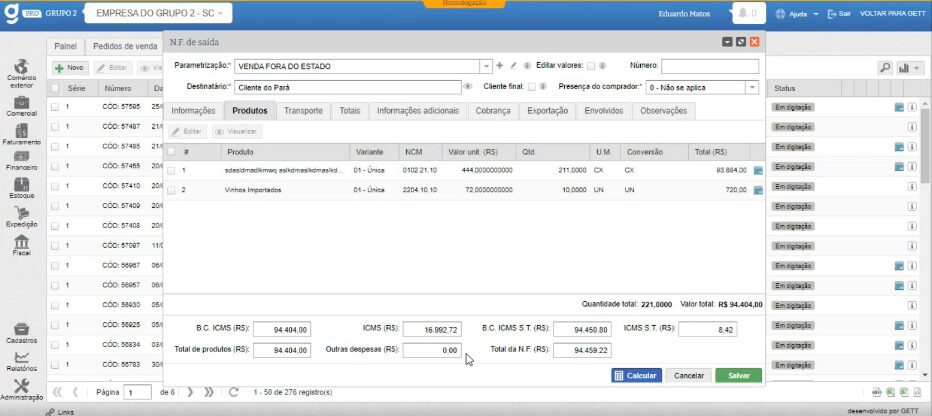Click VOLTAR PARA GETT link
932x416 pixels.
click(893, 13)
